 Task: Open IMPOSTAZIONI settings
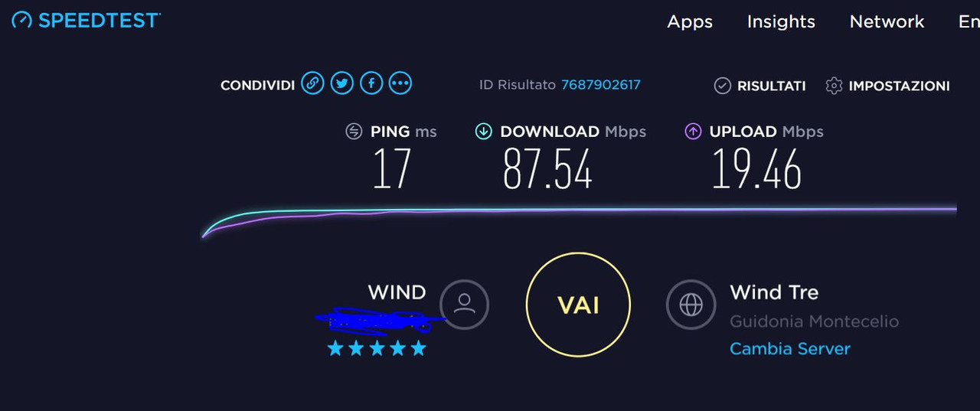click(899, 86)
